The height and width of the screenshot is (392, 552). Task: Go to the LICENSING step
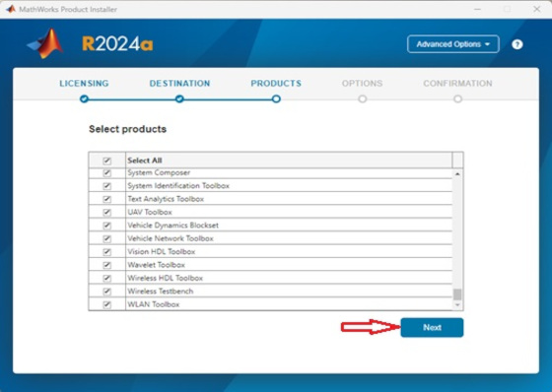click(x=84, y=84)
